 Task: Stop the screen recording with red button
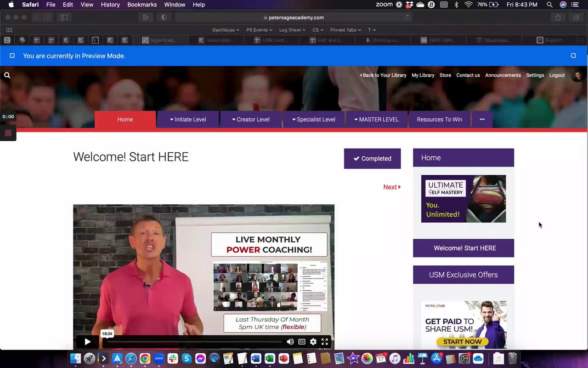click(x=8, y=133)
